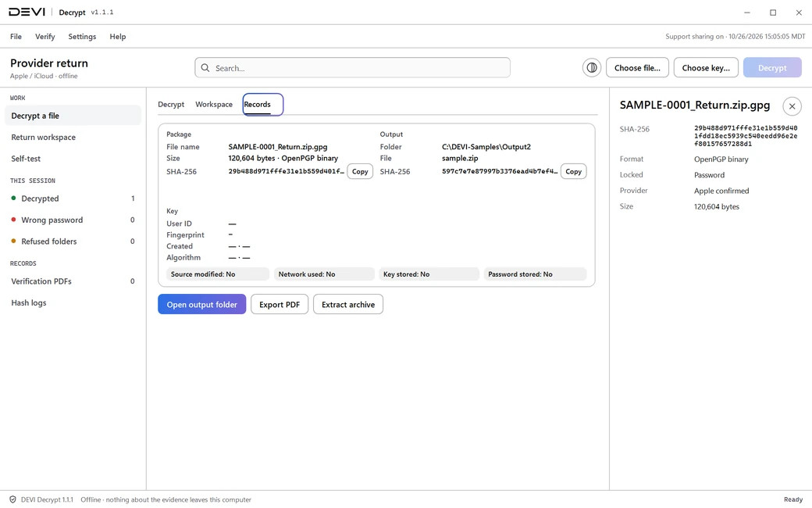The image size is (812, 508).
Task: Open Verification PDFs records
Action: (x=73, y=281)
